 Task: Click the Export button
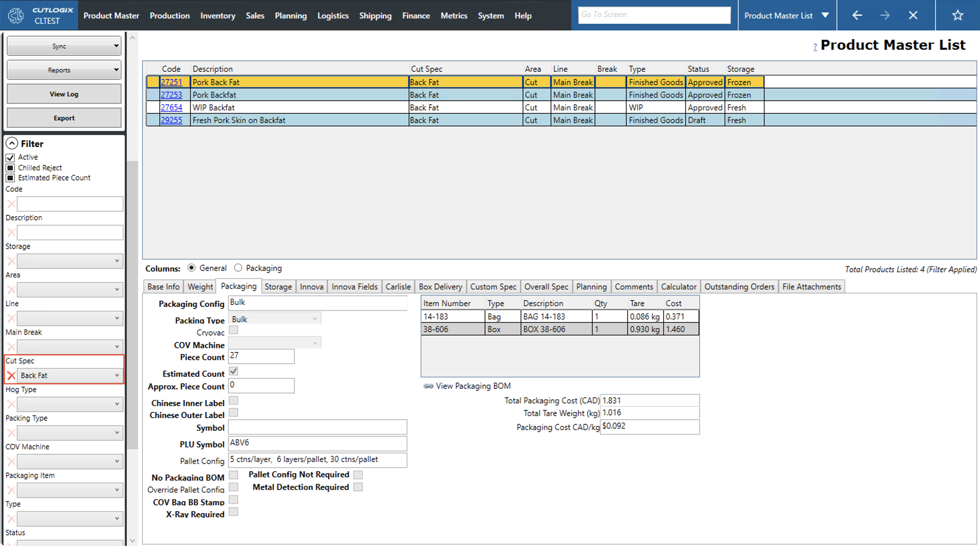(64, 118)
